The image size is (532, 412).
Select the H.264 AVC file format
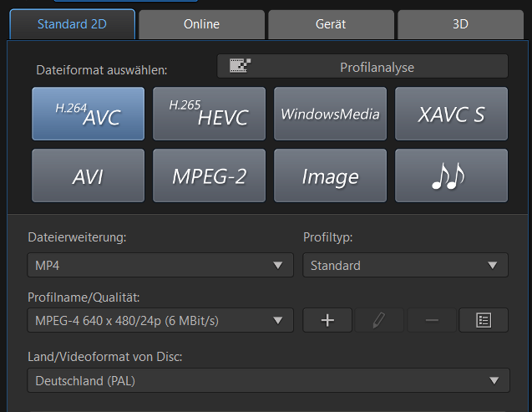89,114
